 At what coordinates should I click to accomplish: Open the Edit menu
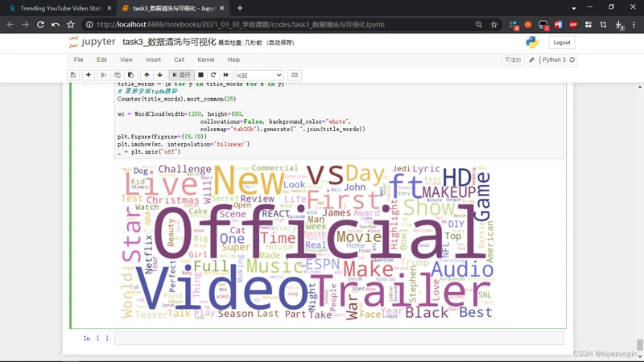click(102, 60)
